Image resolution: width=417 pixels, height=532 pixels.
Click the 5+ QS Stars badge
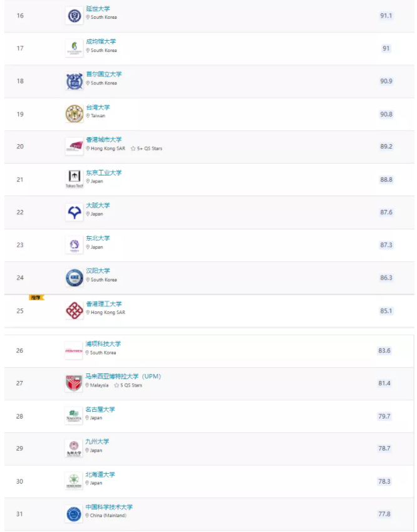147,149
